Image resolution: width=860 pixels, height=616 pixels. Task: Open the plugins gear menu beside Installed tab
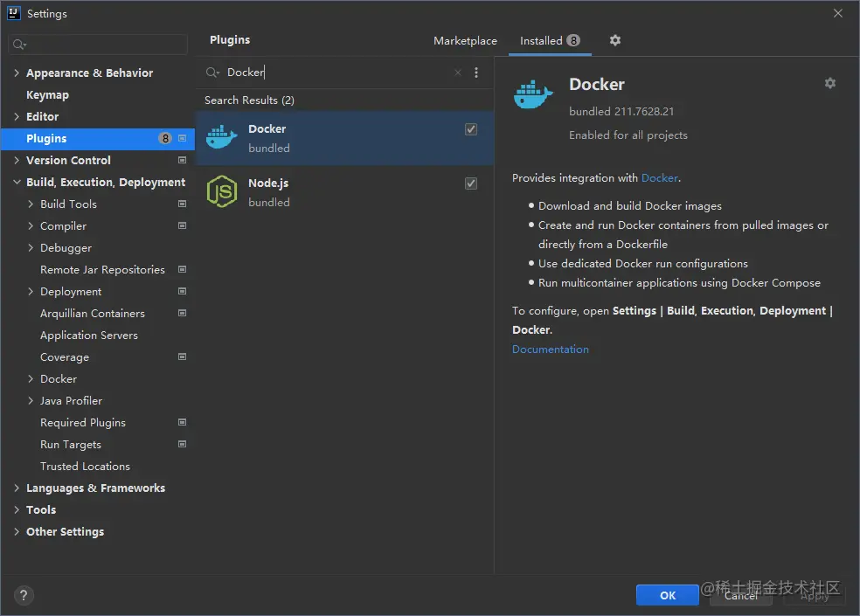click(x=615, y=40)
